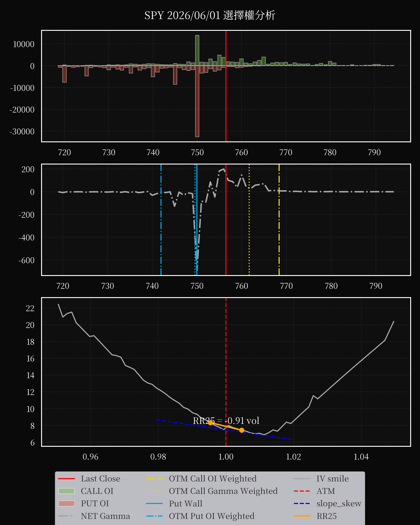The width and height of the screenshot is (420, 525).
Task: Click the '22' y-axis label in IV chart
Action: [x=30, y=309]
